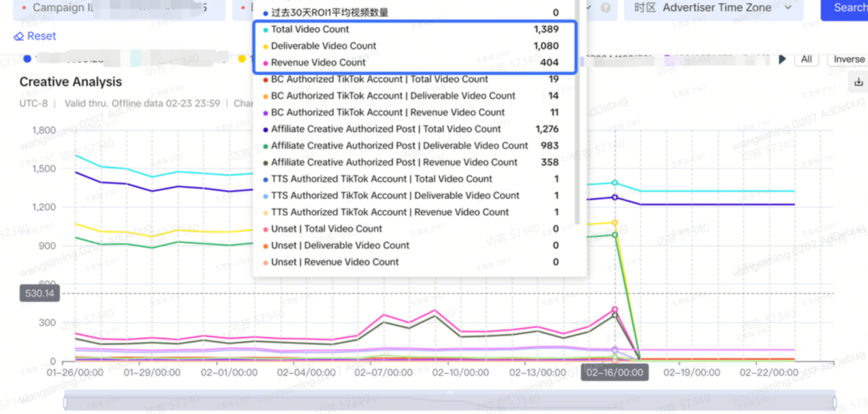Toggle the blue-dot legend series
Screen dimensions: 868x414
(x=27, y=59)
